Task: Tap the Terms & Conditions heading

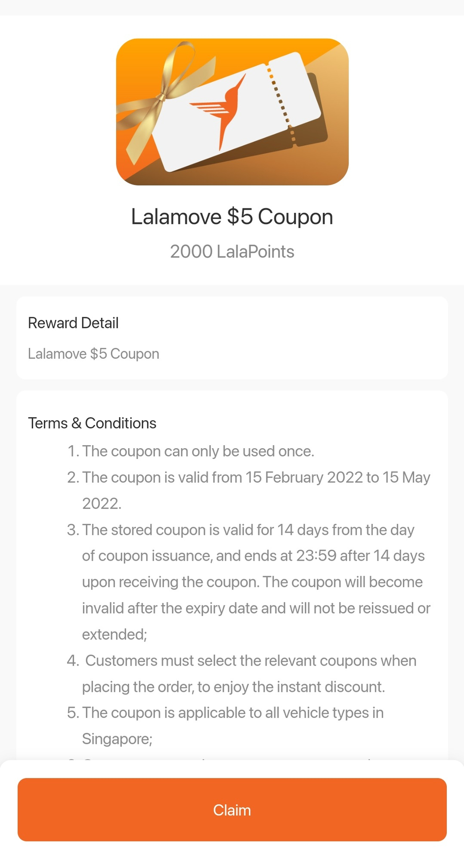Action: (92, 423)
